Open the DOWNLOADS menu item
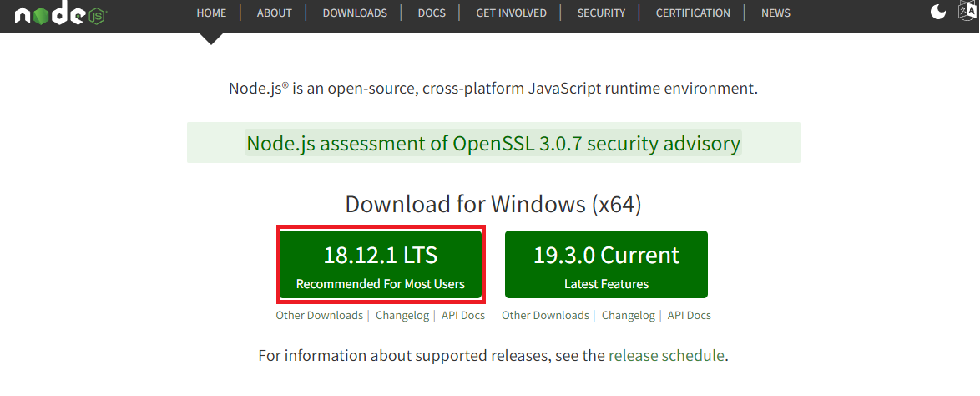 click(x=355, y=13)
